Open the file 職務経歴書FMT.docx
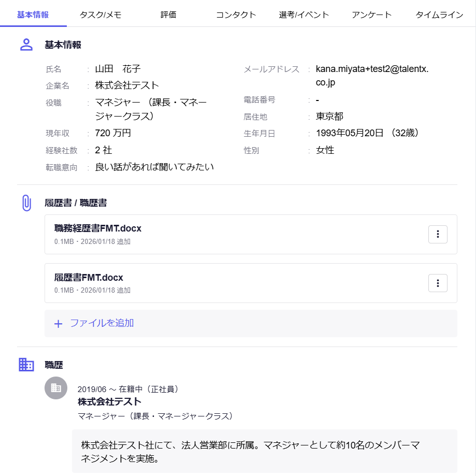This screenshot has width=476, height=476. 98,228
